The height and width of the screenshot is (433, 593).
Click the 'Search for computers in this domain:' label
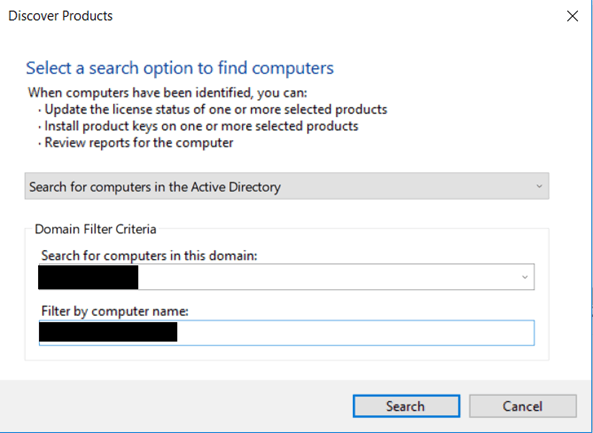coord(149,256)
